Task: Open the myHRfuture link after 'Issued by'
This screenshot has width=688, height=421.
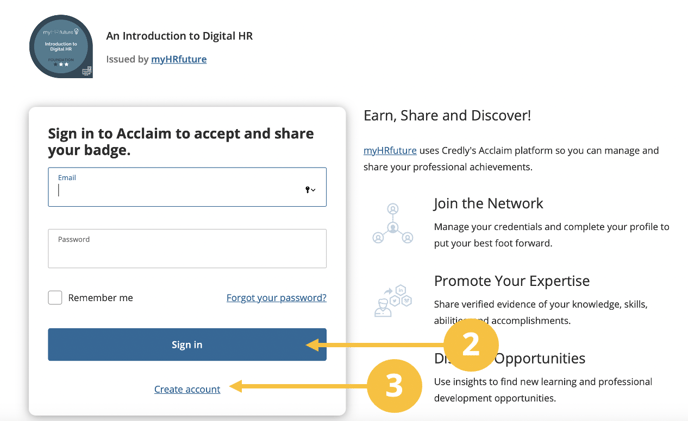Action: coord(179,59)
